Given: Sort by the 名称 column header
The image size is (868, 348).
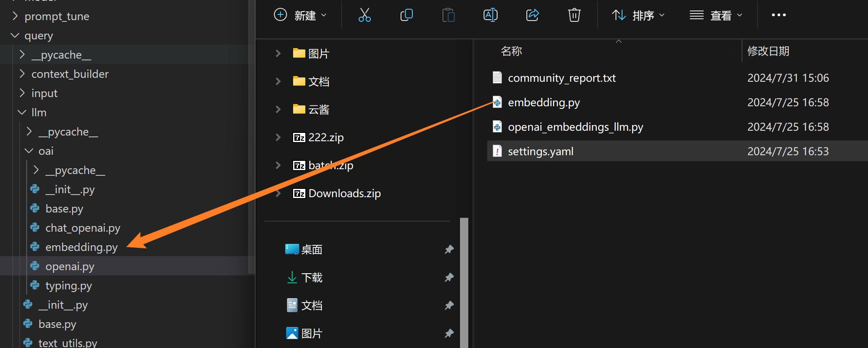Looking at the screenshot, I should point(512,51).
